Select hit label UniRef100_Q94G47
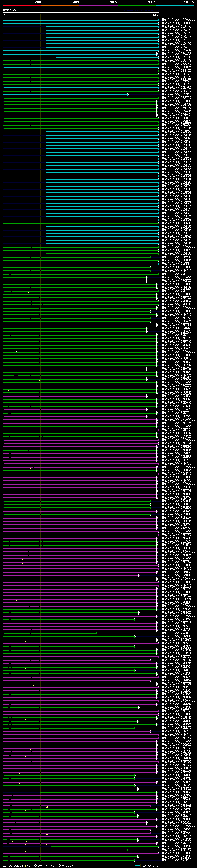The height and width of the screenshot is (868, 197). [x=177, y=328]
